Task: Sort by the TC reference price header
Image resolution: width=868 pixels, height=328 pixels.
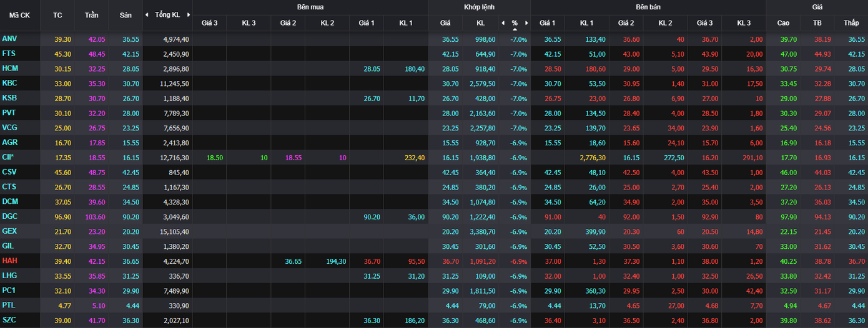Action: pyautogui.click(x=57, y=14)
